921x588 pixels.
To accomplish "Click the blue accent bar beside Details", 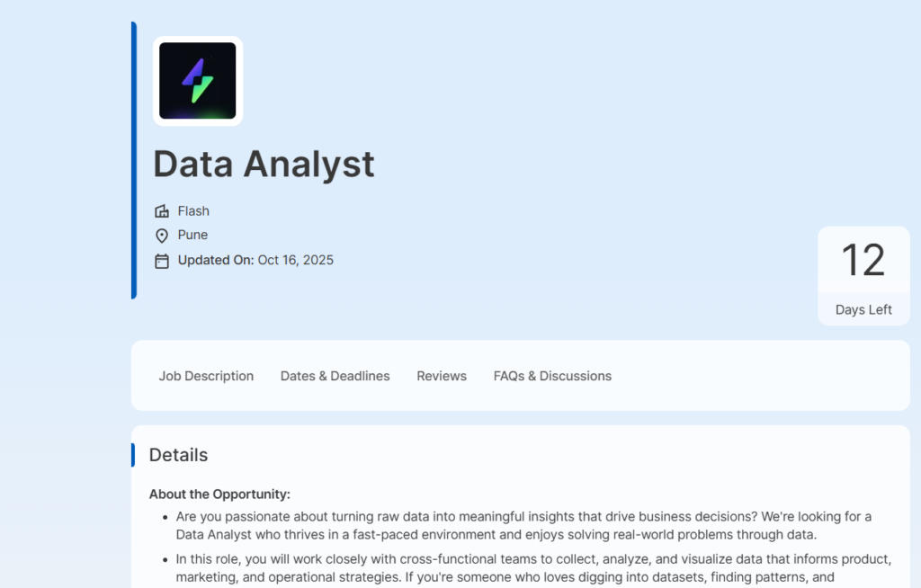I will 133,455.
